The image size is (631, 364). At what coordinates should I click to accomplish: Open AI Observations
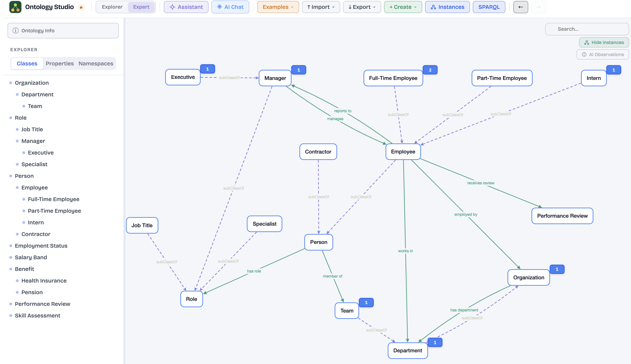point(603,54)
